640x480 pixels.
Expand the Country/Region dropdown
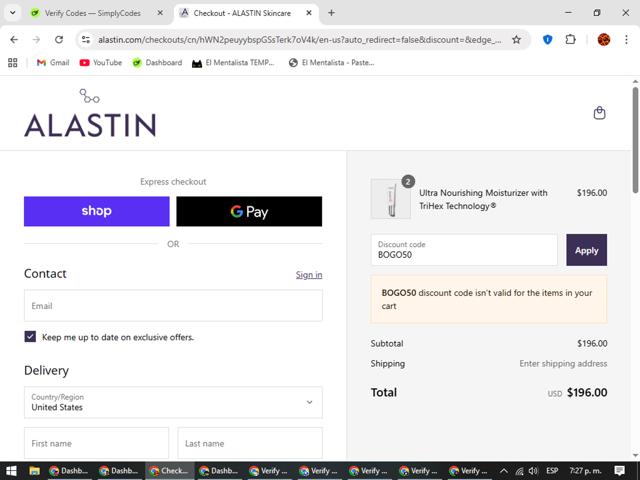coord(173,402)
